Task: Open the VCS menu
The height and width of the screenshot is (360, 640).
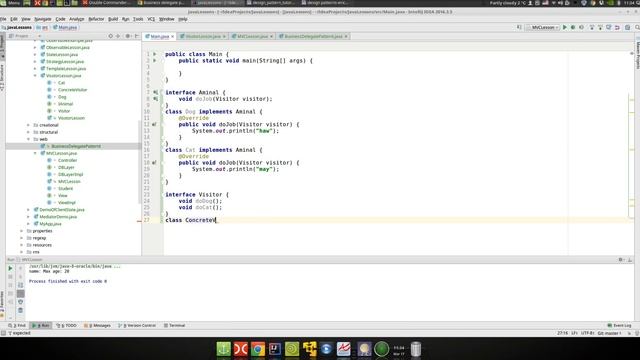Action: (x=151, y=19)
